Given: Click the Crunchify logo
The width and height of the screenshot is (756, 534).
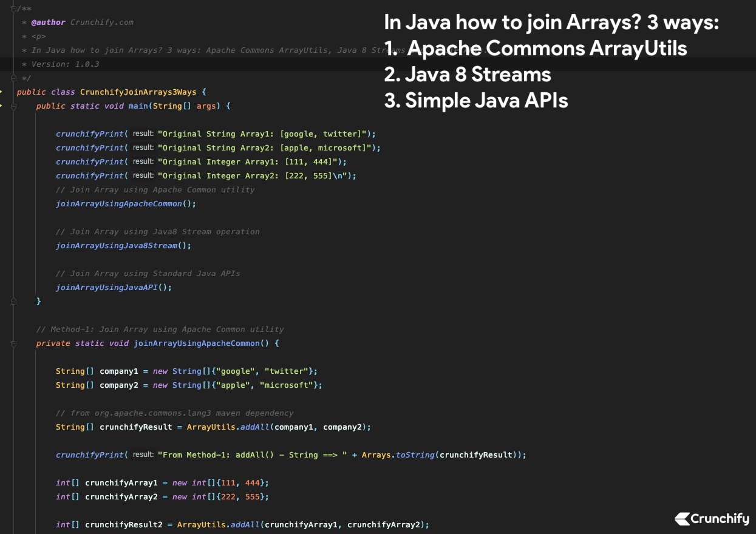Looking at the screenshot, I should (711, 519).
